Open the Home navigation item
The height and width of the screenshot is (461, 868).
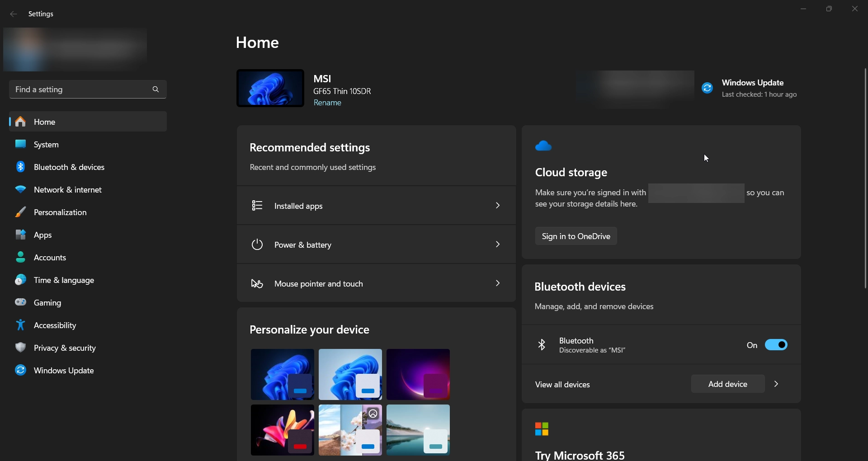pos(88,122)
